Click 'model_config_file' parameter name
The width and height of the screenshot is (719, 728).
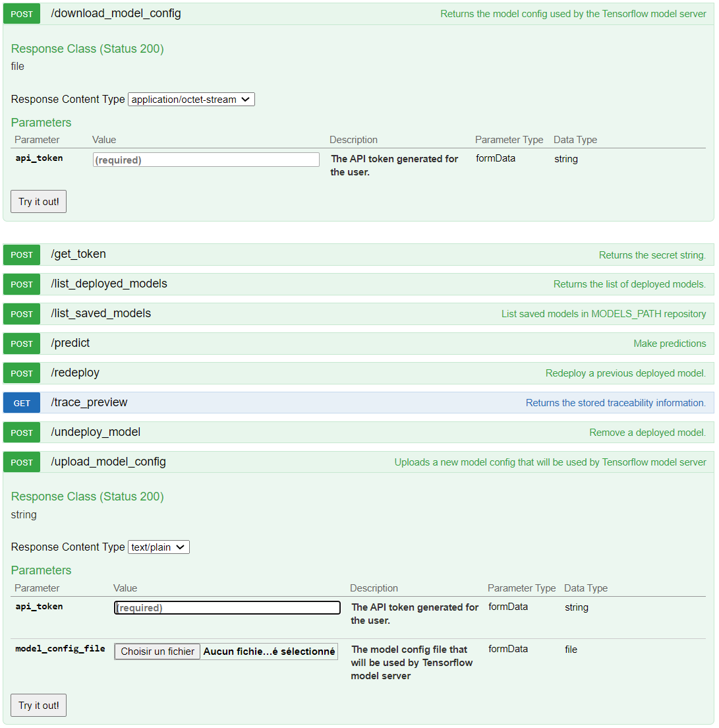tap(61, 649)
